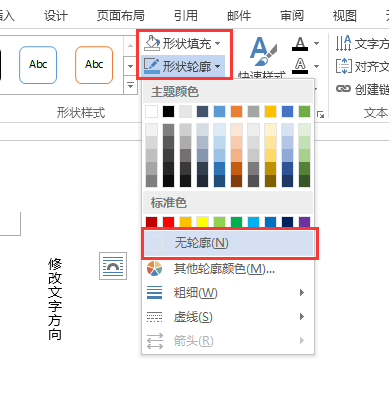Screen dimensions: 389x403
Task: Click the layout options icon beside text box
Action: click(x=113, y=266)
